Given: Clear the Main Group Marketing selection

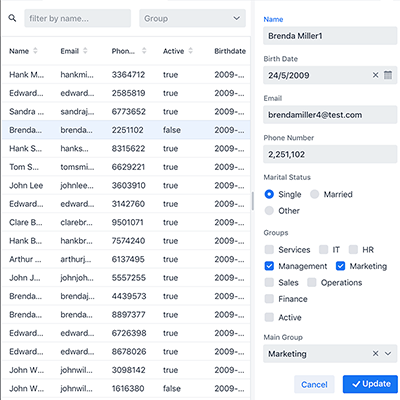Looking at the screenshot, I should [375, 353].
